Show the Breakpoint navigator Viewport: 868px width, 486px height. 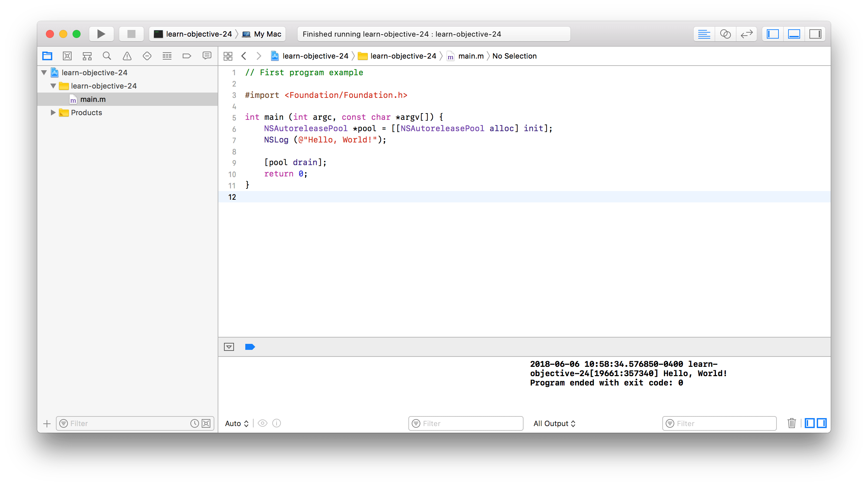pos(187,56)
